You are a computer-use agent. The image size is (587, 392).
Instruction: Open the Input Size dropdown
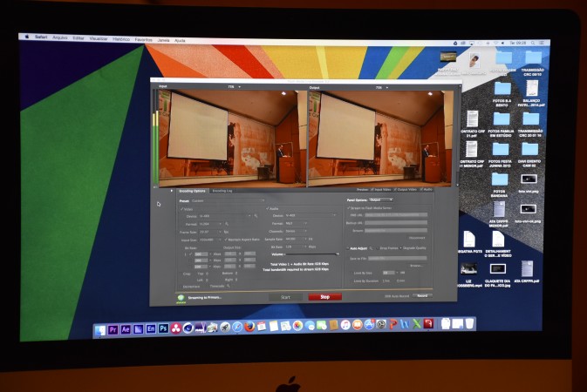pos(210,240)
